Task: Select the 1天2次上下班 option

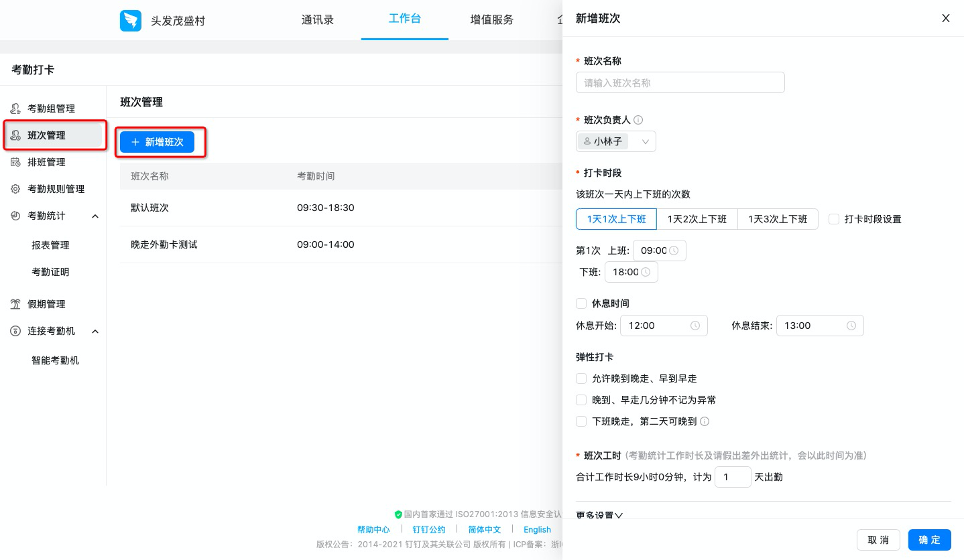Action: click(697, 219)
